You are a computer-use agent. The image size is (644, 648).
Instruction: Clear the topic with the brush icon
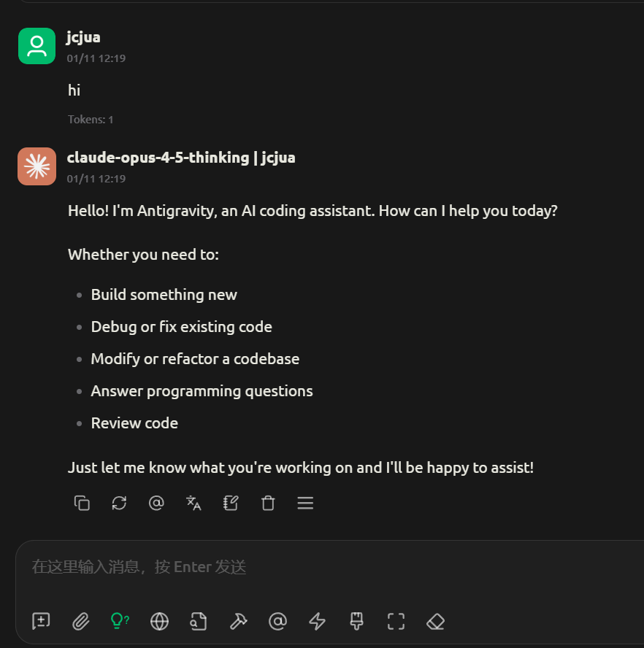[x=356, y=621]
